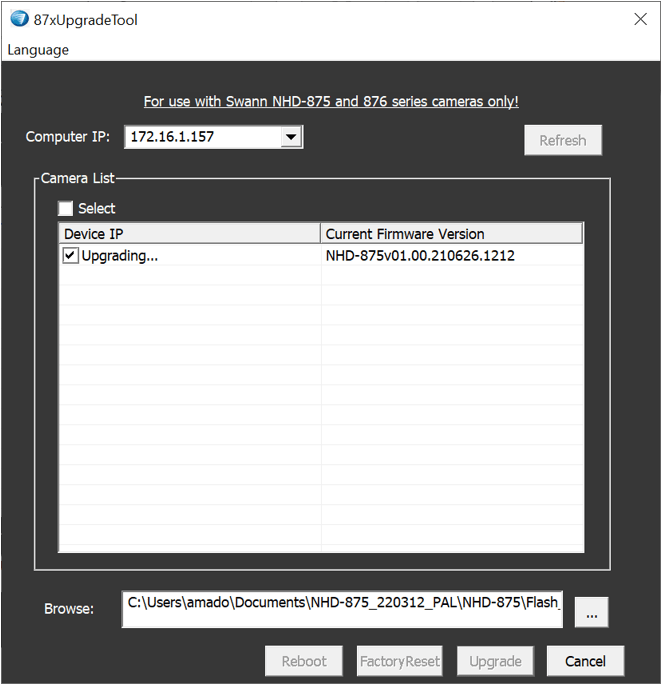Click the NHD-875v01.00.210626.1212 firmware cell
This screenshot has height=686, width=662.
pos(420,256)
